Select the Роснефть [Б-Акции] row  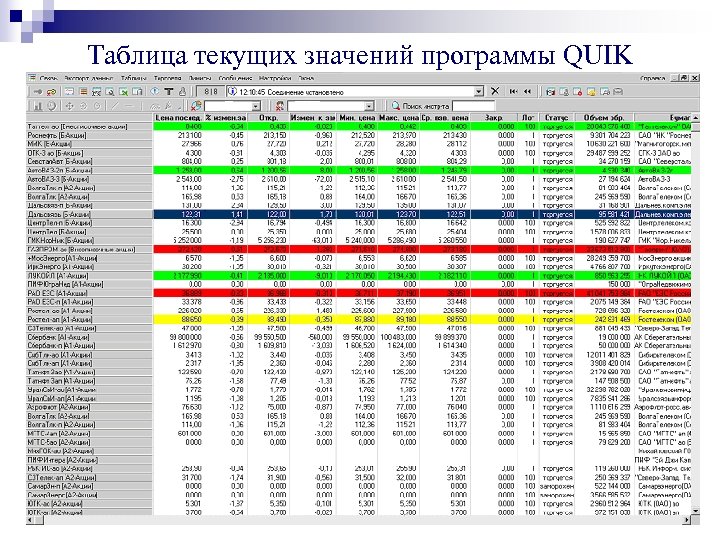pos(359,135)
